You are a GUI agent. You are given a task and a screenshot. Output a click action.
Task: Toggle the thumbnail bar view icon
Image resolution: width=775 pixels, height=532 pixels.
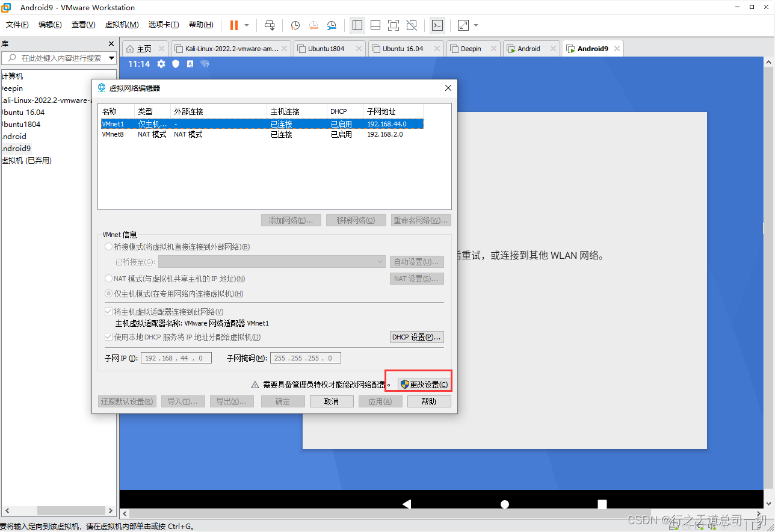coord(375,25)
